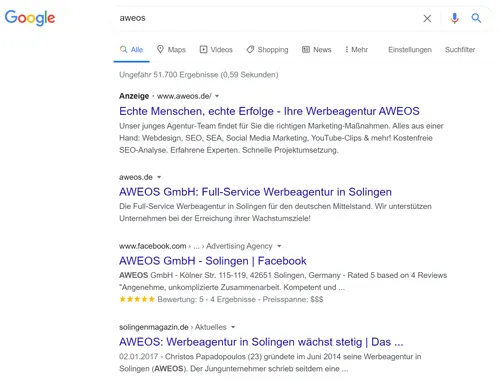Click the five-star Bewertung rating line
This screenshot has width=500, height=382.
click(x=221, y=299)
